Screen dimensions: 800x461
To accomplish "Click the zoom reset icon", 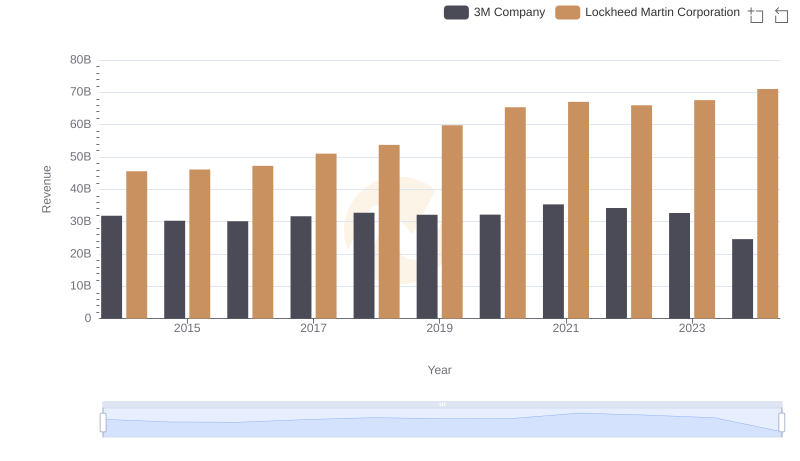I will tap(781, 15).
